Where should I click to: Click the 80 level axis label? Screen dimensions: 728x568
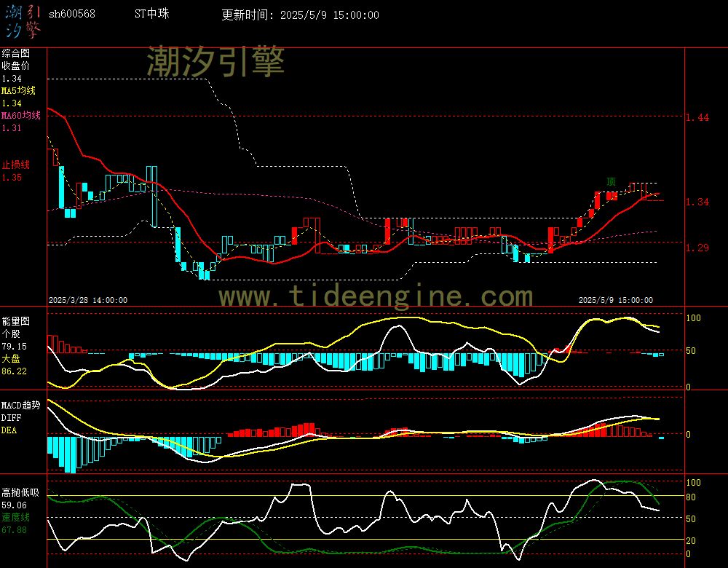pos(691,497)
